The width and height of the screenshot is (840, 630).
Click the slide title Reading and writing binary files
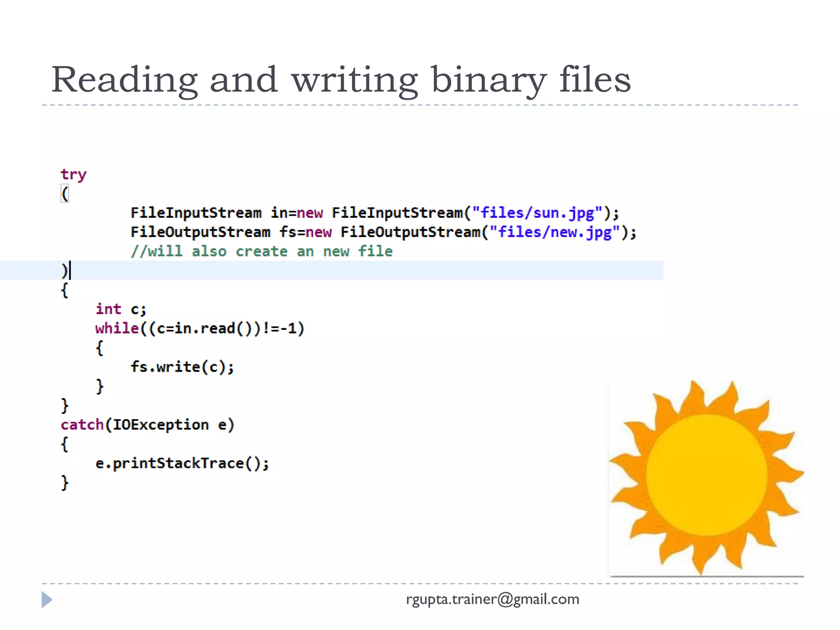click(x=340, y=80)
